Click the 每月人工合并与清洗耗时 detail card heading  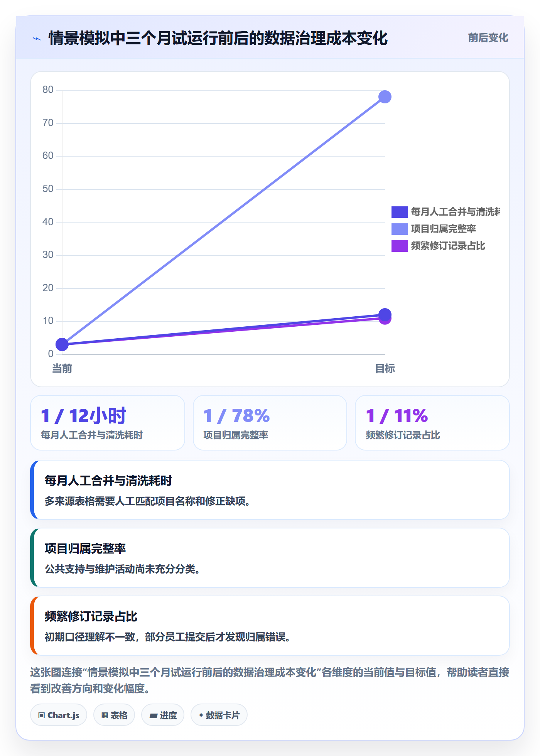coord(108,481)
